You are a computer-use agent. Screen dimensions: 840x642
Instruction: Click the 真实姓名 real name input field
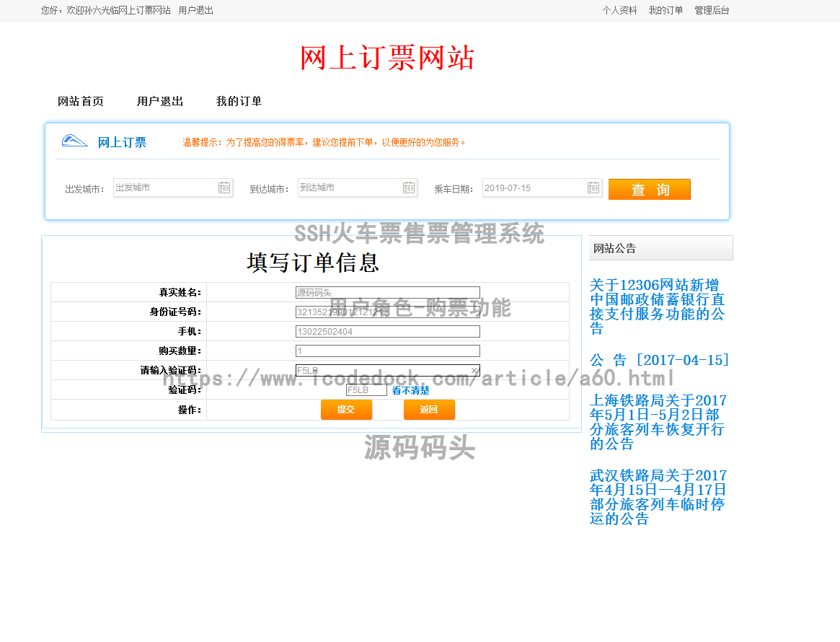click(387, 293)
